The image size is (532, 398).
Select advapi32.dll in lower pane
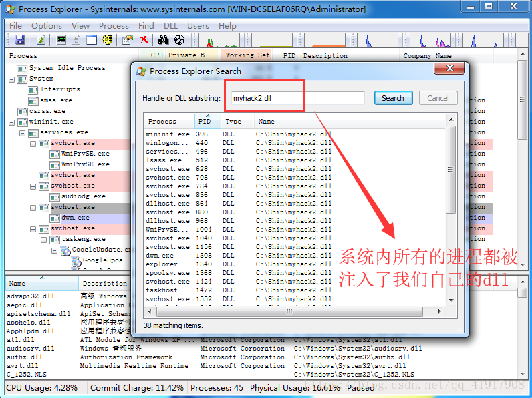click(31, 296)
